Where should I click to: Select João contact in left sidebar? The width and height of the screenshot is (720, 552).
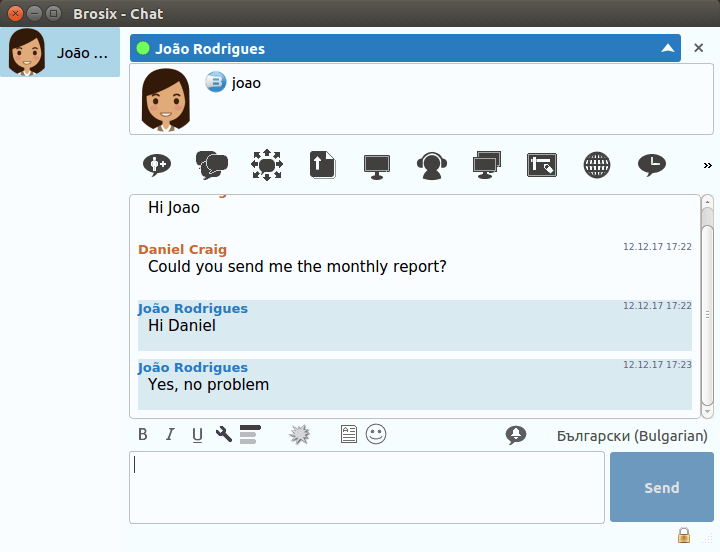point(60,52)
